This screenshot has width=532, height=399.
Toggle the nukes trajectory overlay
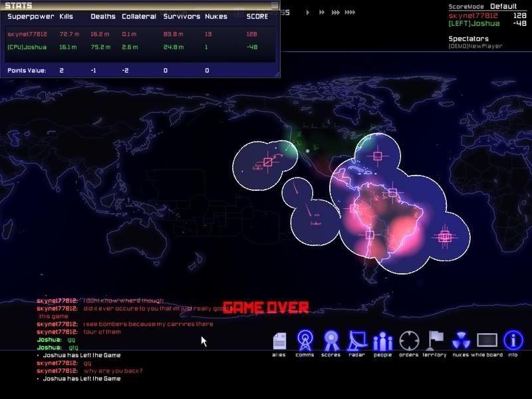(461, 340)
